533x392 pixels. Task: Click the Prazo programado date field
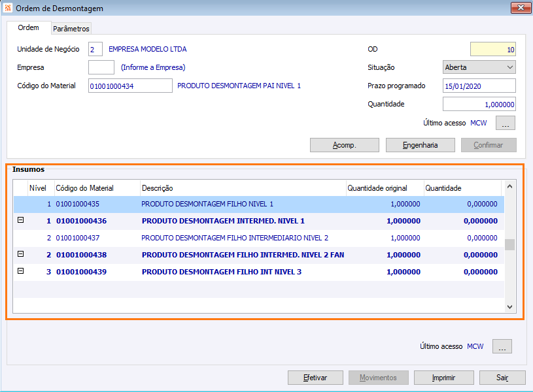[x=479, y=86]
